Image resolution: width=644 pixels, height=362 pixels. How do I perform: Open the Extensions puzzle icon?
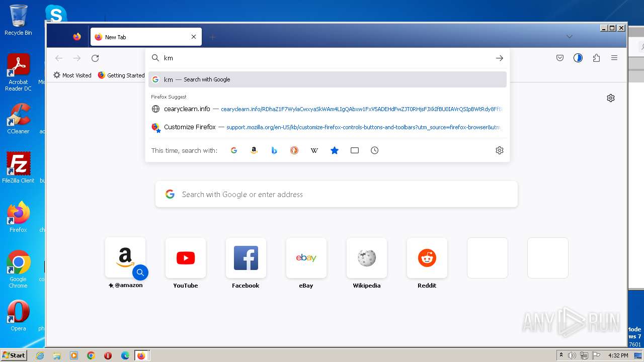[x=596, y=58]
